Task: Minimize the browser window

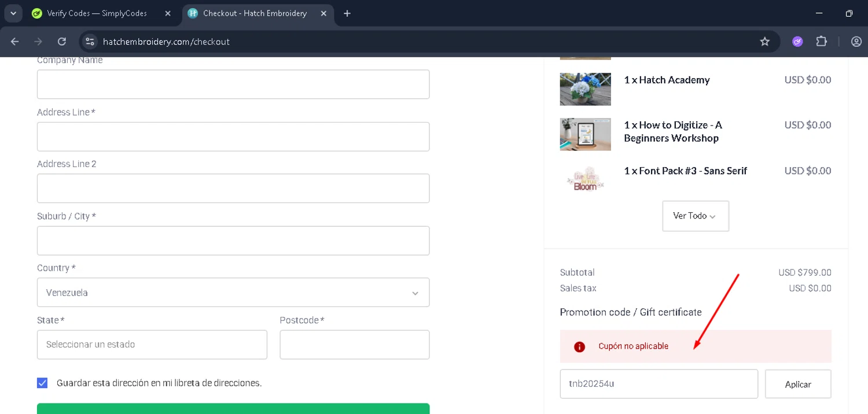Action: (x=819, y=13)
